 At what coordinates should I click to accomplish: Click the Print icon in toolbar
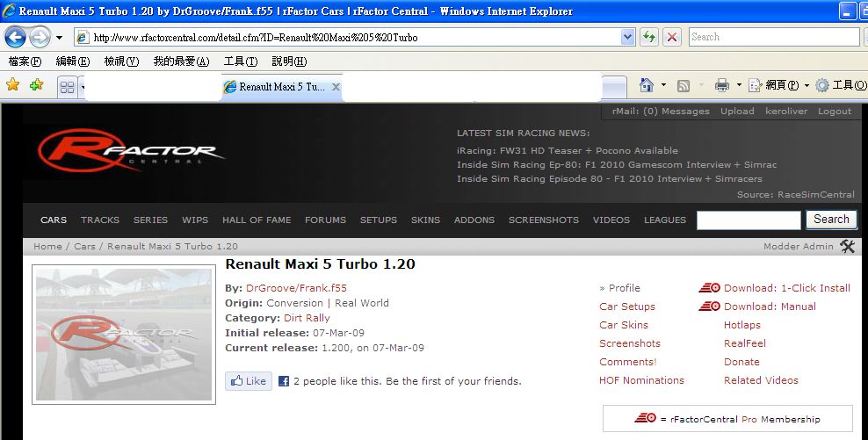click(721, 85)
